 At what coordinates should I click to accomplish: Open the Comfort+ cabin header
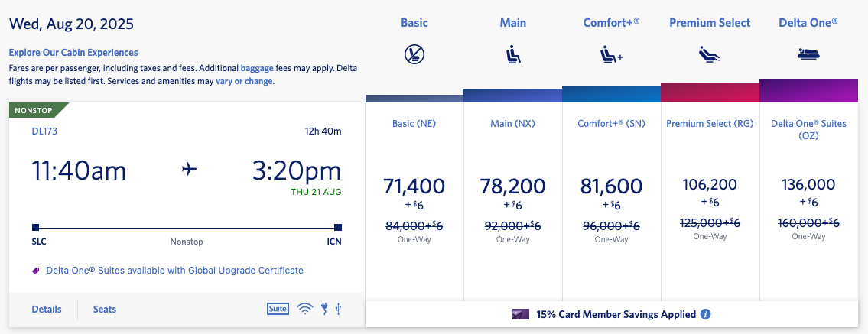click(611, 23)
